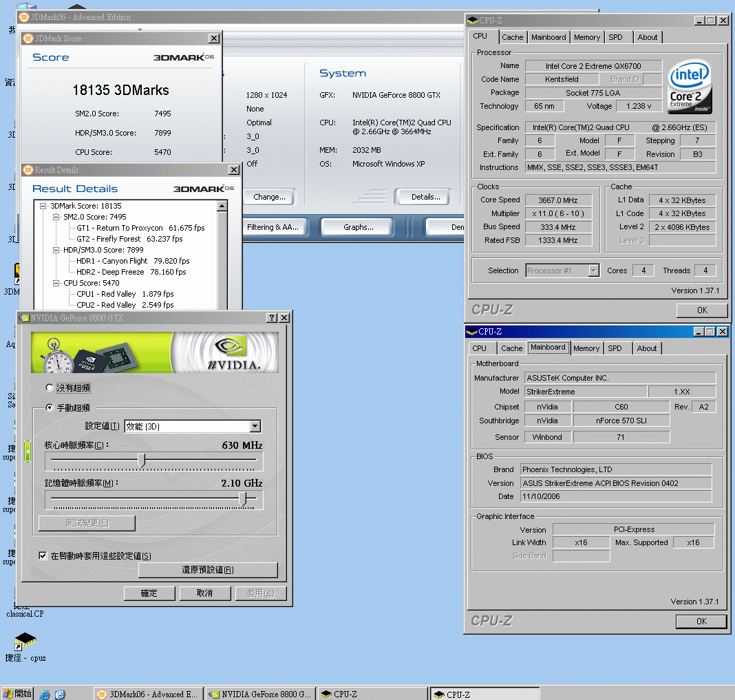Click OK in the upper CPU-Z window
Image resolution: width=735 pixels, height=700 pixels.
[x=702, y=310]
